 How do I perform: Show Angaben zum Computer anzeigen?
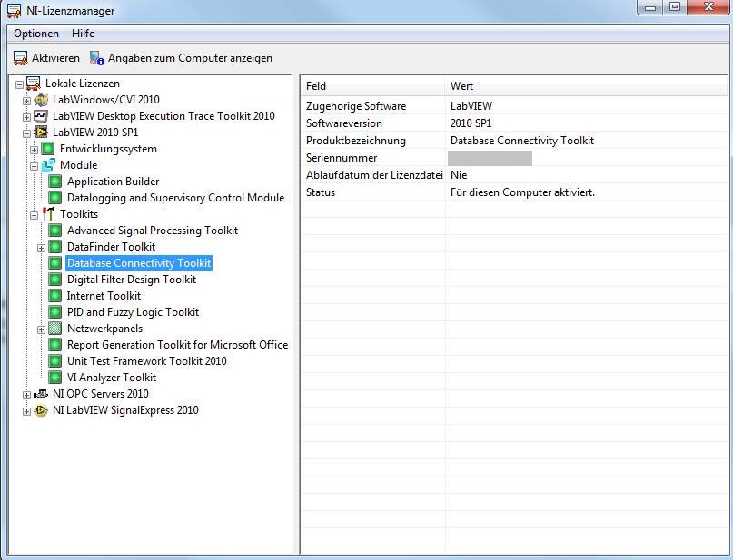tap(181, 58)
